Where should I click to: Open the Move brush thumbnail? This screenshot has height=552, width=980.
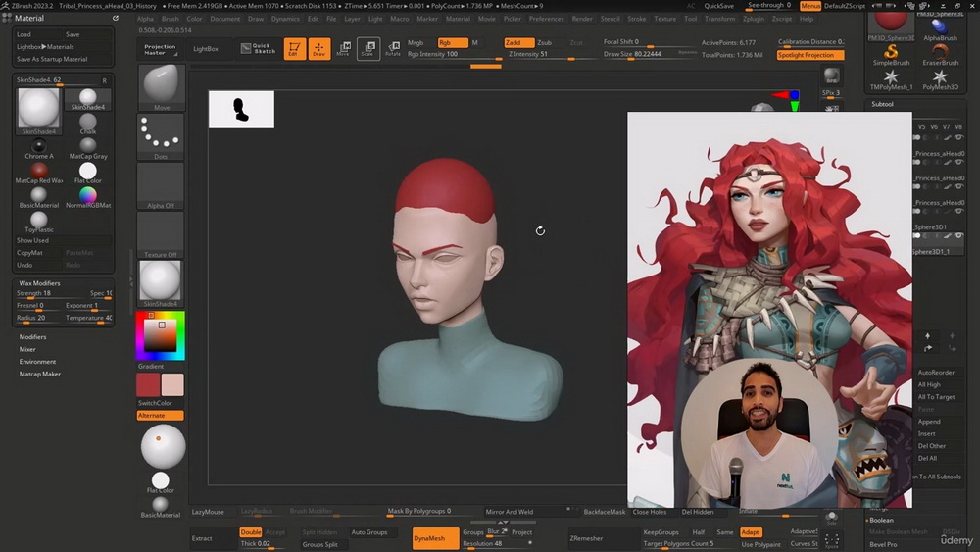(161, 87)
